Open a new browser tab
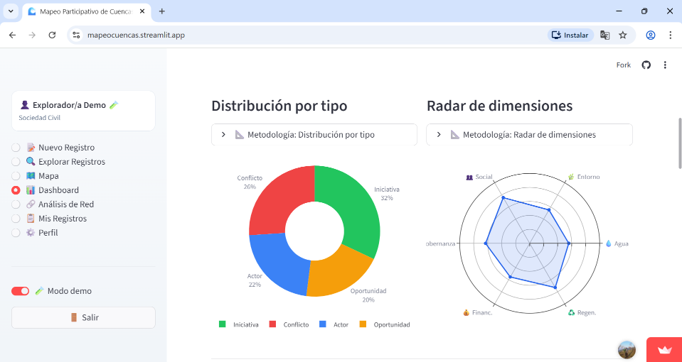 click(162, 11)
